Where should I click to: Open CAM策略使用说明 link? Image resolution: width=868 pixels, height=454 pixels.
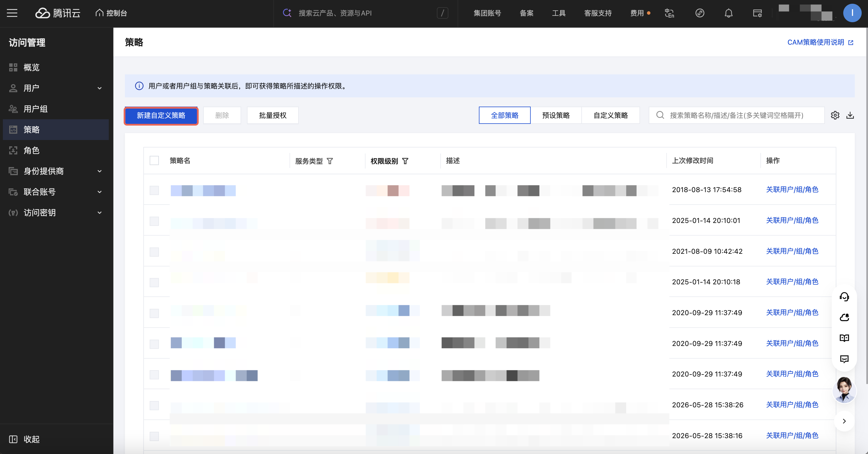(x=815, y=43)
